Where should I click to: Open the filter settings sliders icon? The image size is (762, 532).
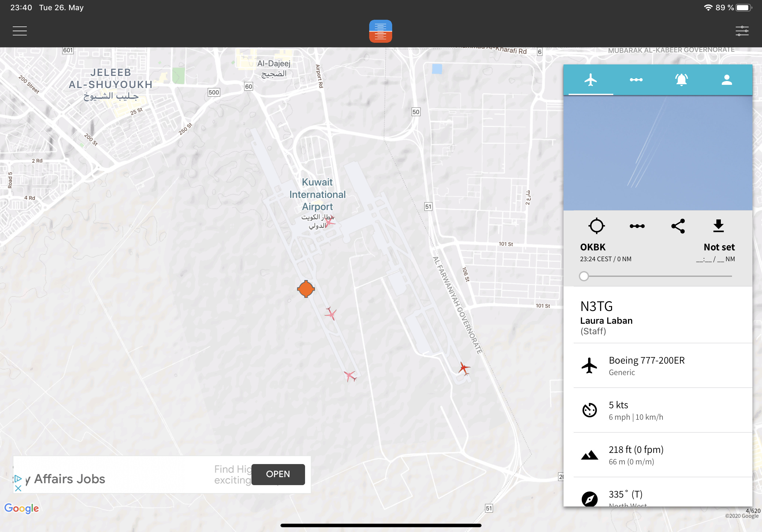coord(742,31)
